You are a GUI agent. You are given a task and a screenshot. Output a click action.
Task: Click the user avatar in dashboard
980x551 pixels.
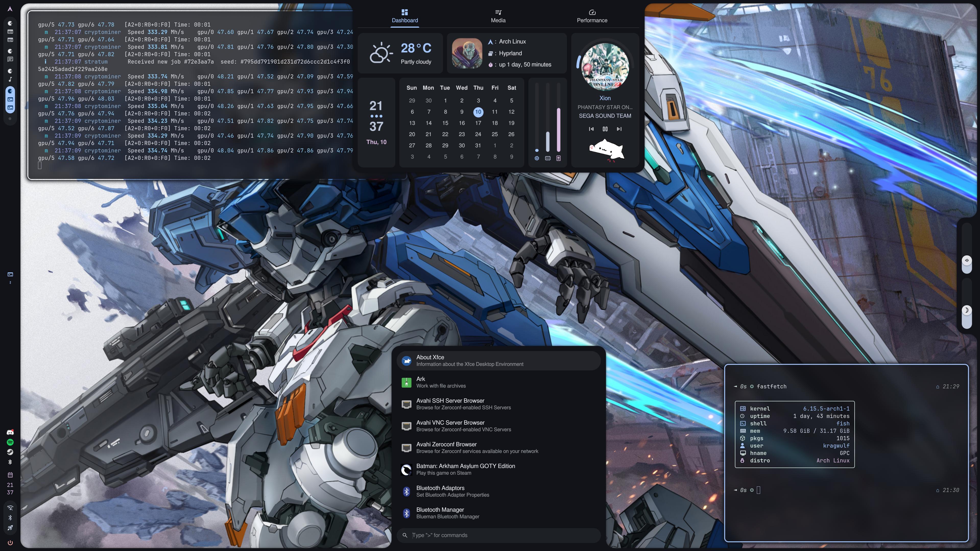467,53
